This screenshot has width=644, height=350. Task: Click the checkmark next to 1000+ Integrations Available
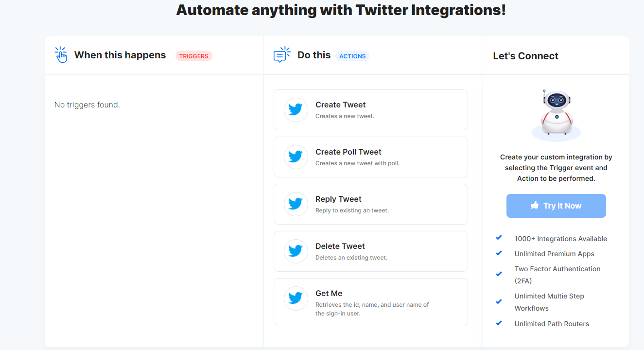tap(499, 238)
